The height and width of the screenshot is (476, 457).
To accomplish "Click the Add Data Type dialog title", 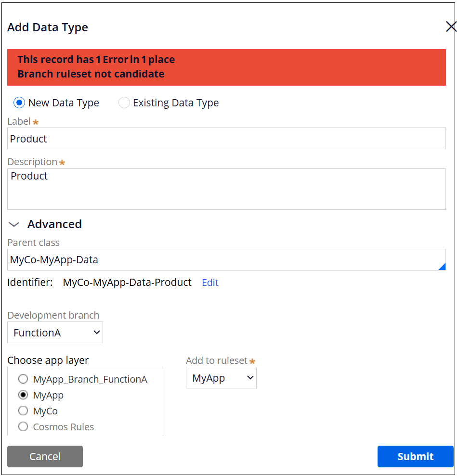I will tap(48, 27).
